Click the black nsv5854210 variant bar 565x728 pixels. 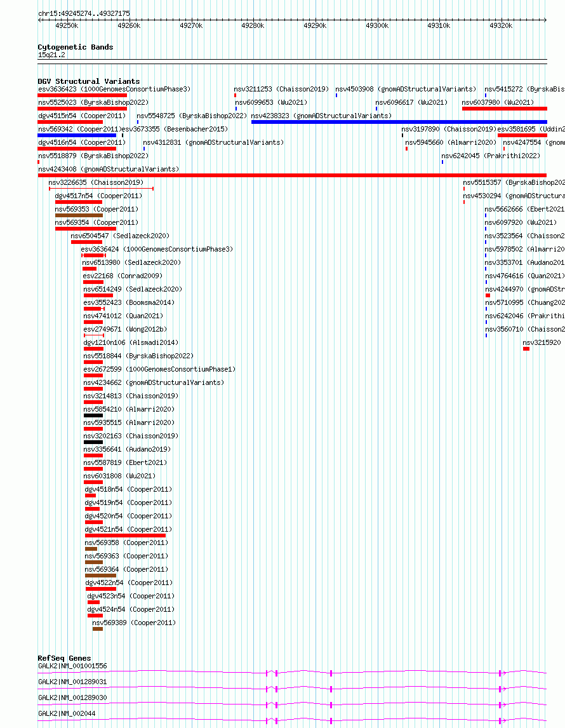tap(93, 415)
